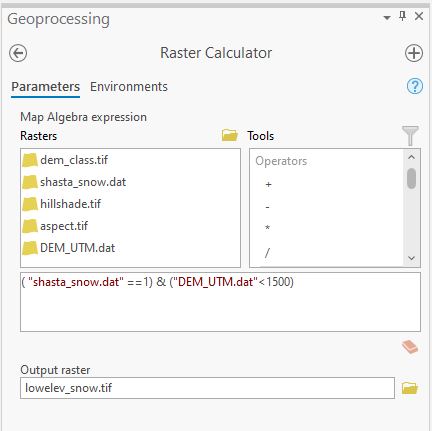
Task: Browse for rasters with folder icon
Action: pyautogui.click(x=230, y=135)
